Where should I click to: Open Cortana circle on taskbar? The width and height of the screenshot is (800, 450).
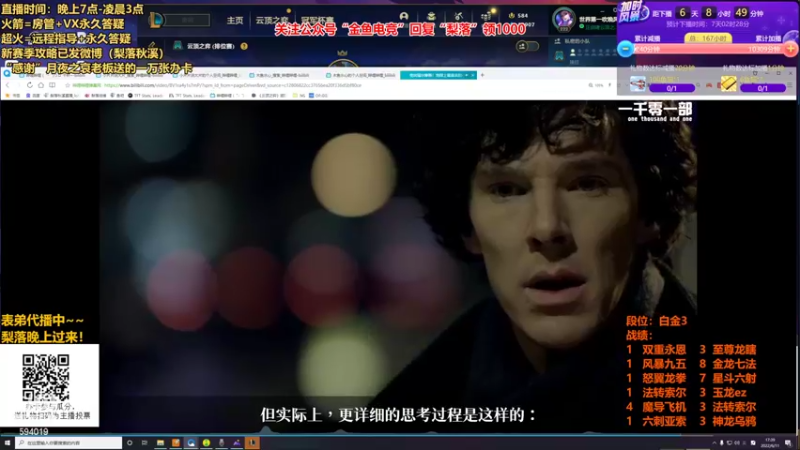point(130,443)
